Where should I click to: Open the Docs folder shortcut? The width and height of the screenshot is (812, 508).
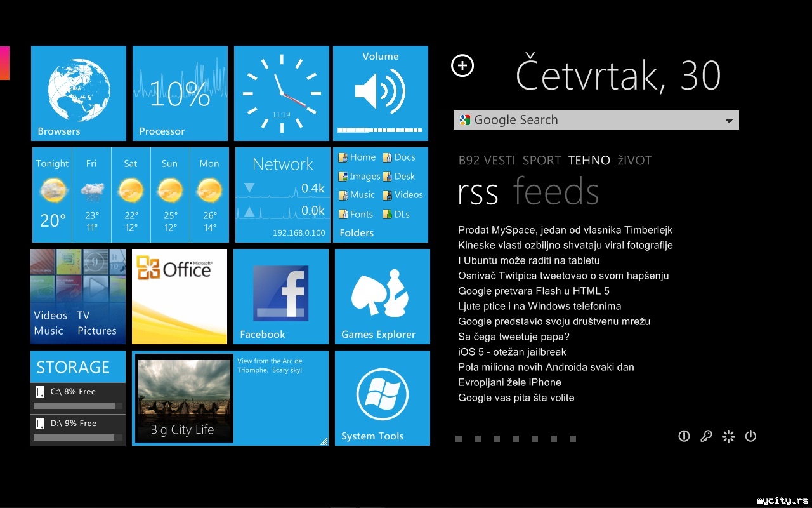click(400, 157)
